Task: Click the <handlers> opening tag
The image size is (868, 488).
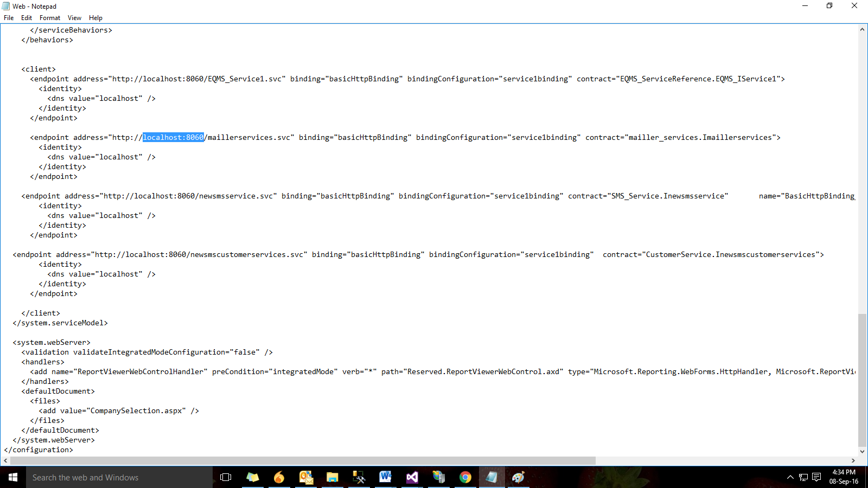Action: [x=43, y=362]
